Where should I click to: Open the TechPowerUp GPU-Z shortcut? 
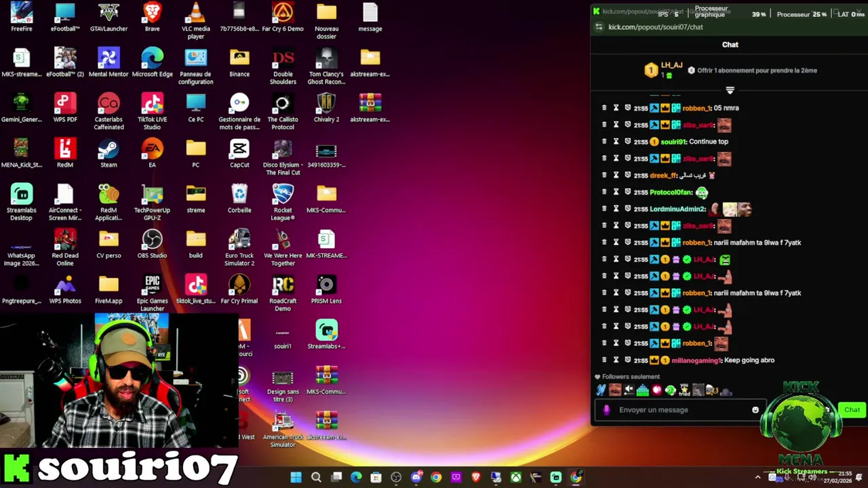tap(152, 202)
